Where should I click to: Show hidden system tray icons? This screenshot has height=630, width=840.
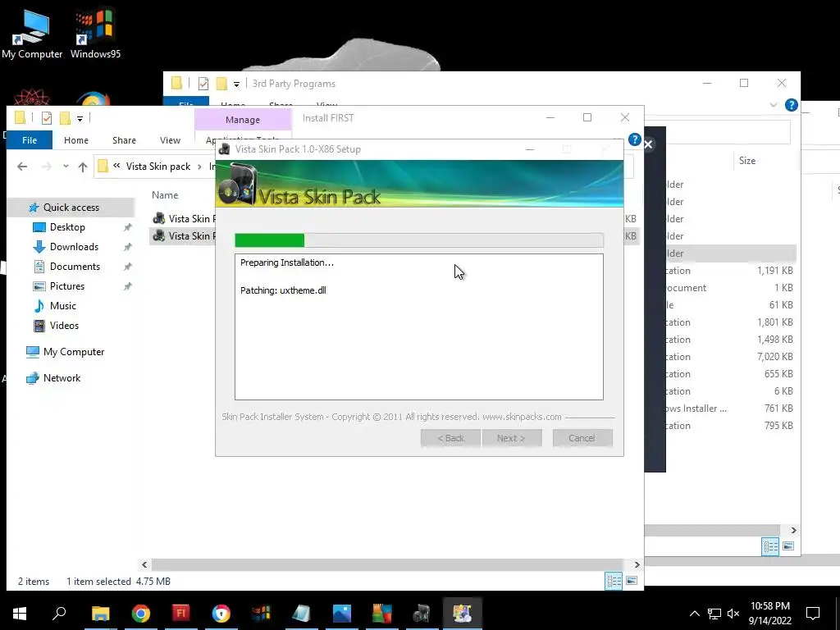coord(694,614)
